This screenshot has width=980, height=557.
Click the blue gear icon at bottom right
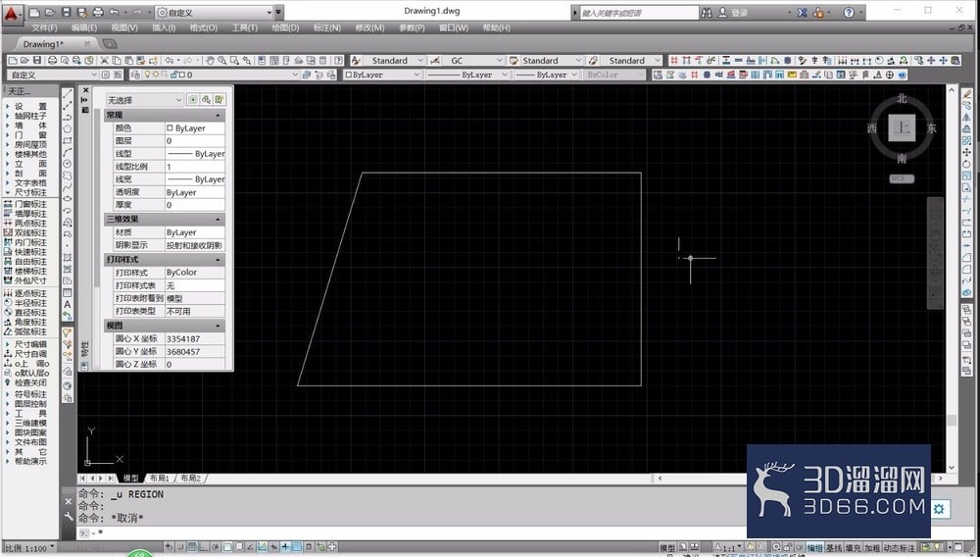click(x=939, y=509)
